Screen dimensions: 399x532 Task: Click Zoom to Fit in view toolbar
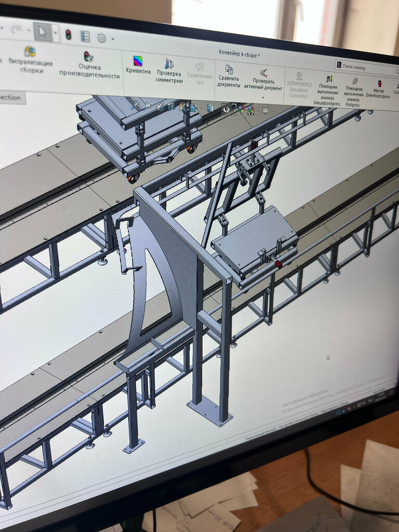click(136, 104)
